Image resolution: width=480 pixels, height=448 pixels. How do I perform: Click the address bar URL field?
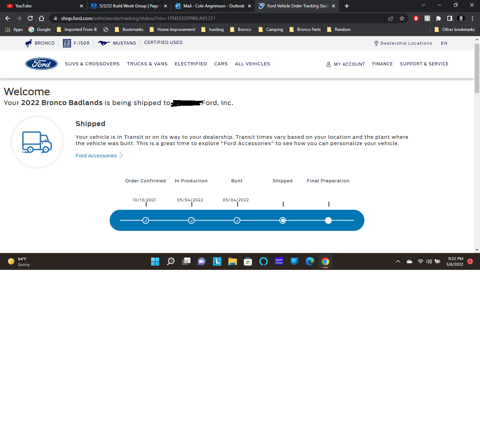(x=221, y=18)
